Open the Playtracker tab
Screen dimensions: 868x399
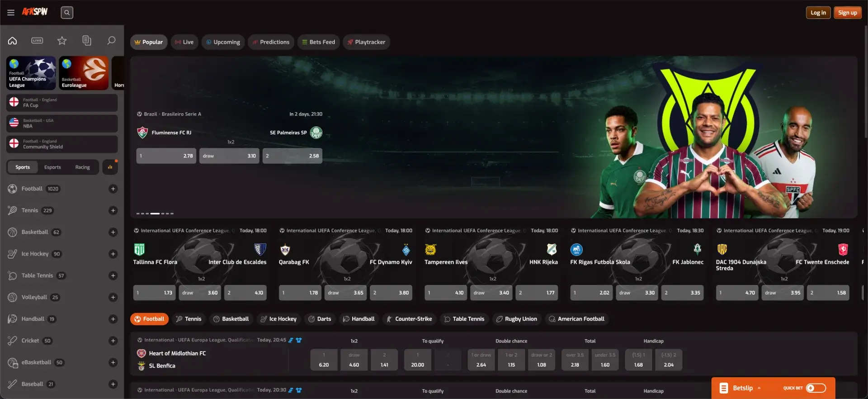[366, 42]
